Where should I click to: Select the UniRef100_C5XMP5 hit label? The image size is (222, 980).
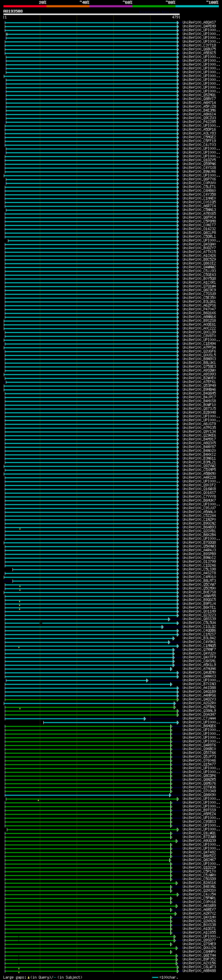coord(199,470)
